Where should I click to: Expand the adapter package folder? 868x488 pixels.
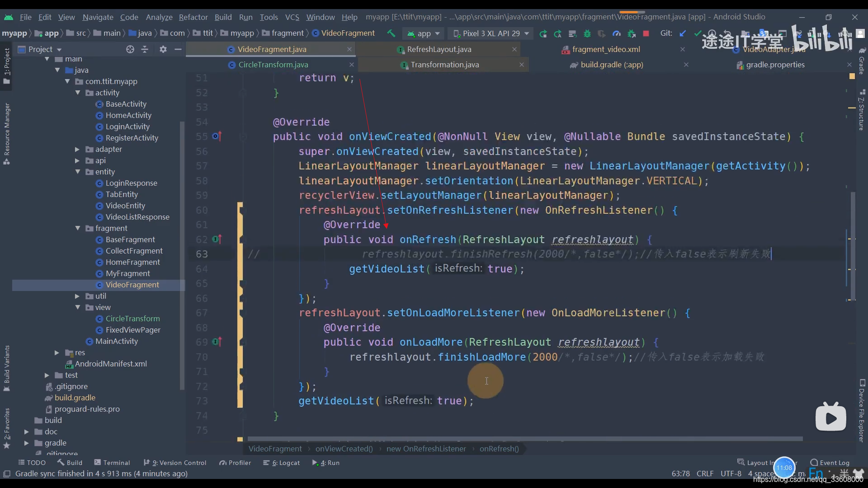click(77, 149)
